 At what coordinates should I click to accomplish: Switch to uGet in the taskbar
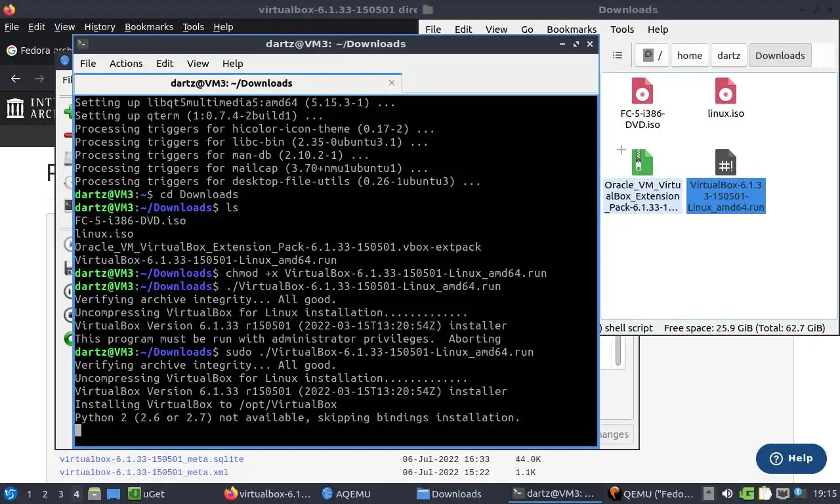[x=146, y=493]
